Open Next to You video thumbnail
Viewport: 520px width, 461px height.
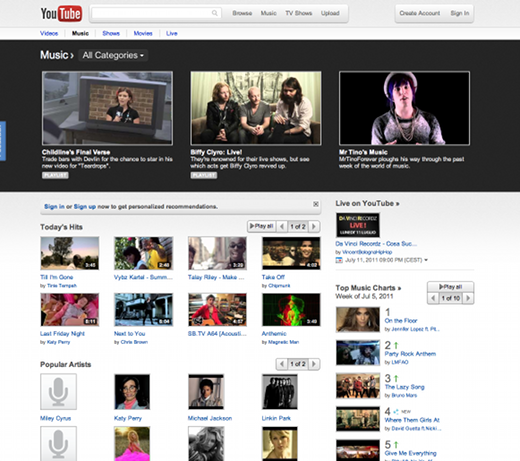pos(144,310)
